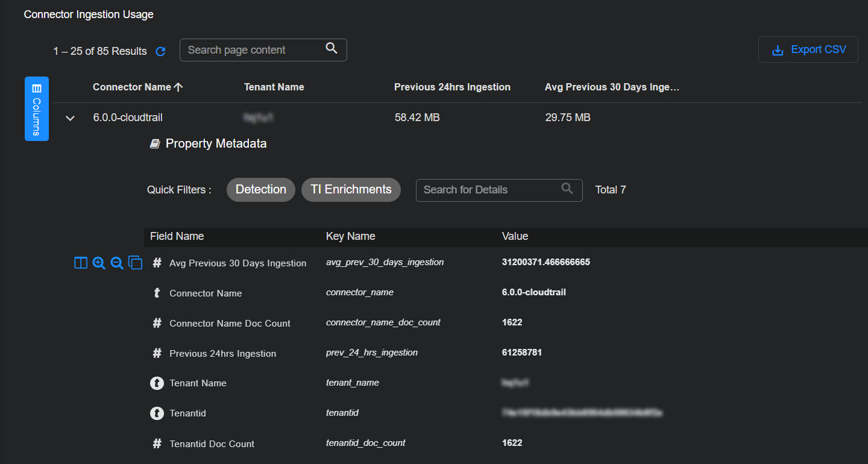Export results with Export CSV
868x464 pixels.
(808, 49)
